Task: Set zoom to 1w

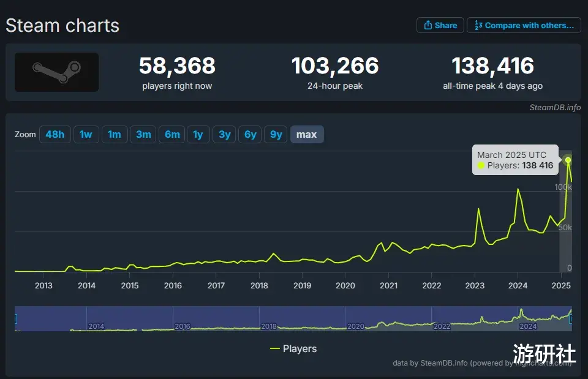Action: tap(86, 134)
